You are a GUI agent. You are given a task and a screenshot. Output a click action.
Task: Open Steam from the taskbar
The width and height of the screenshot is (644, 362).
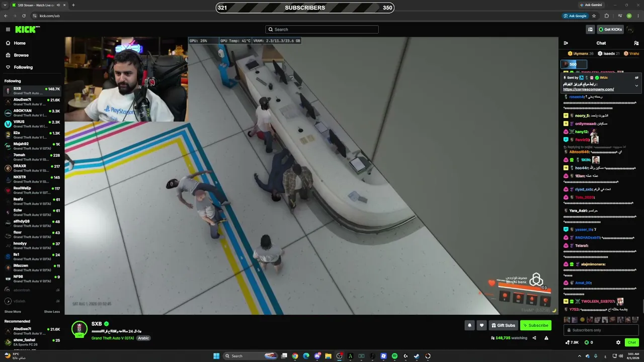(417, 356)
